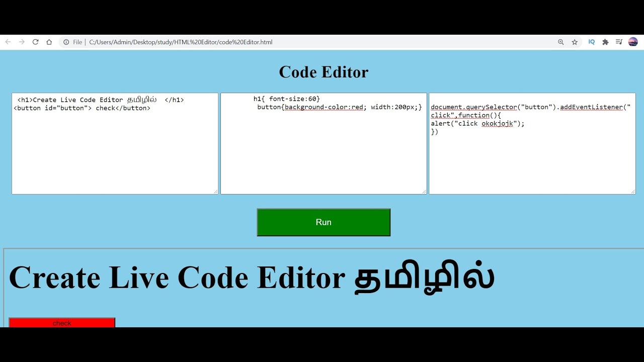Viewport: 644px width, 362px height.
Task: Grab the HTML textarea resize handle
Action: [x=215, y=191]
